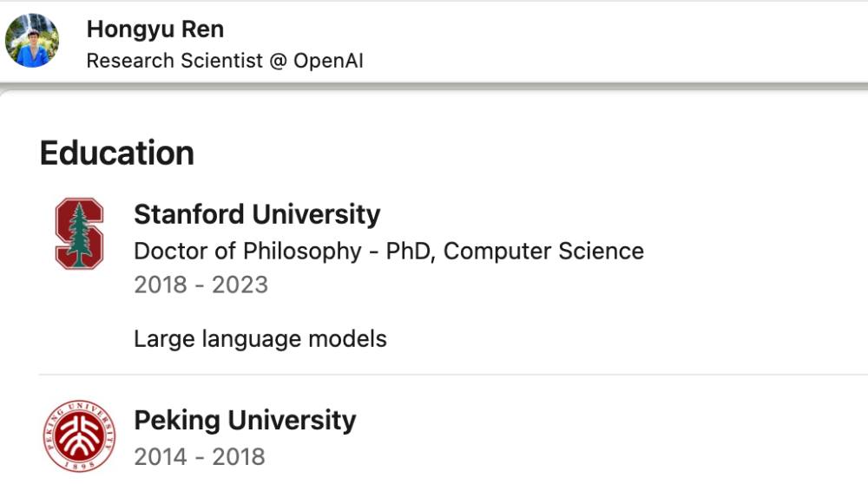Viewport: 868px width, 484px height.
Task: Click the word models in Stanford description
Action: point(347,339)
